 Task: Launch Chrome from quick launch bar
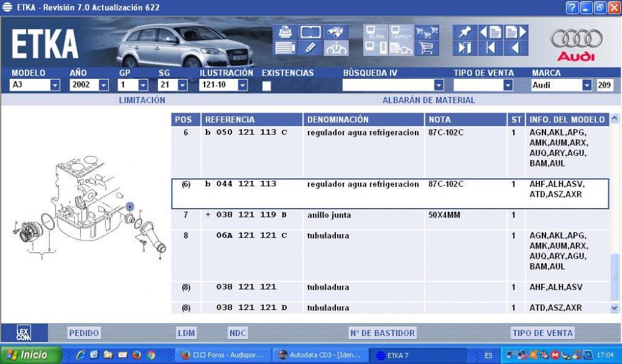(151, 355)
